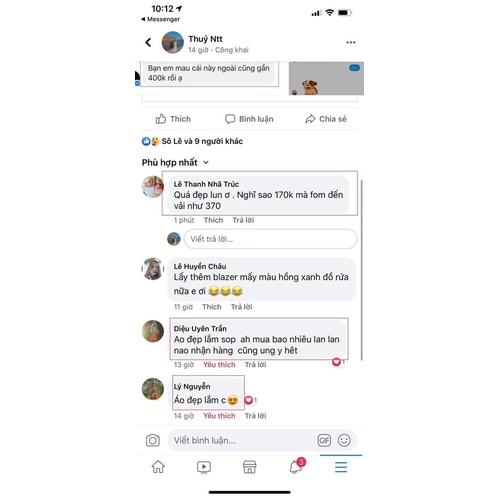Screen dimensions: 498x498
Task: Open the GIF picker in comment box
Action: tap(324, 440)
